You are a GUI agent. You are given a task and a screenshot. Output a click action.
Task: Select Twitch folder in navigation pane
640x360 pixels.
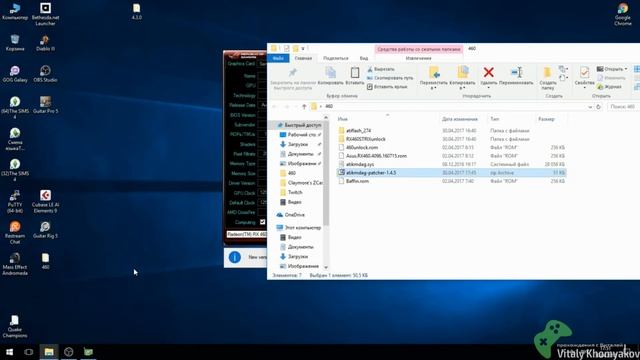click(291, 192)
